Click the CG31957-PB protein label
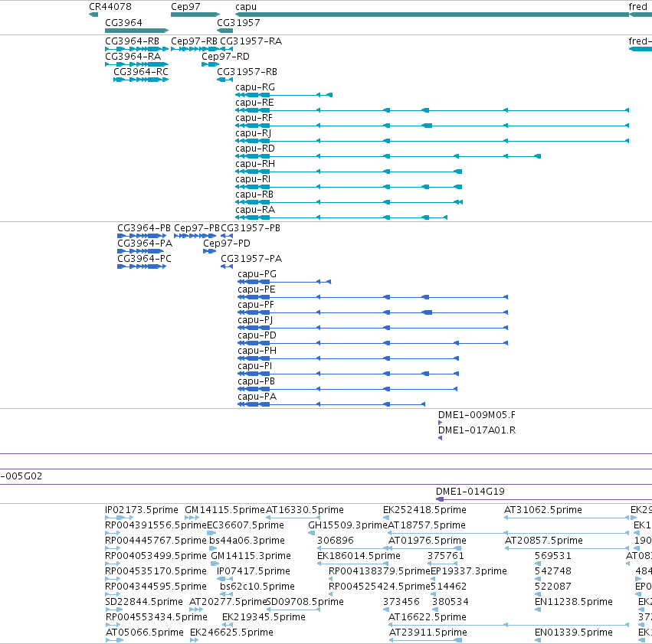Screen dimensions: 652x644 pos(251,228)
